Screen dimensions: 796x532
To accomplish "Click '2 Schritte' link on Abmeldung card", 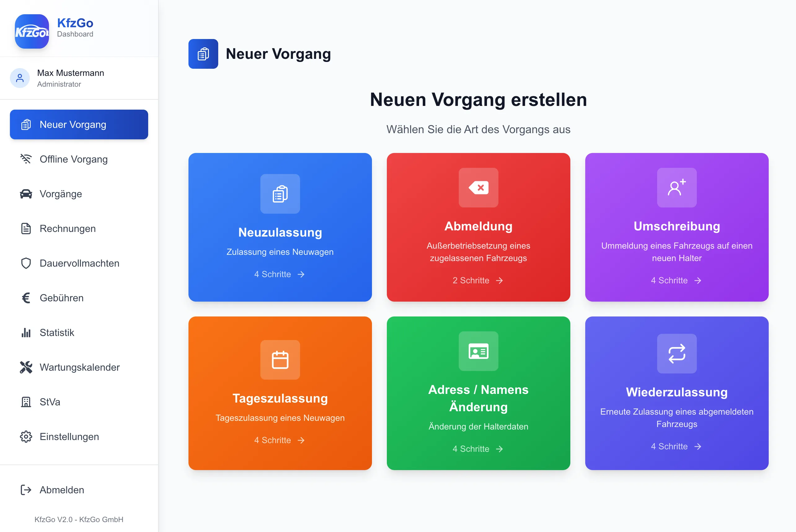I will pyautogui.click(x=477, y=280).
